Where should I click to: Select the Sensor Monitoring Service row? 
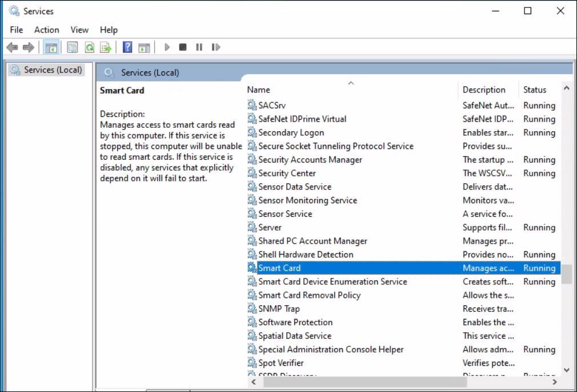click(x=404, y=200)
